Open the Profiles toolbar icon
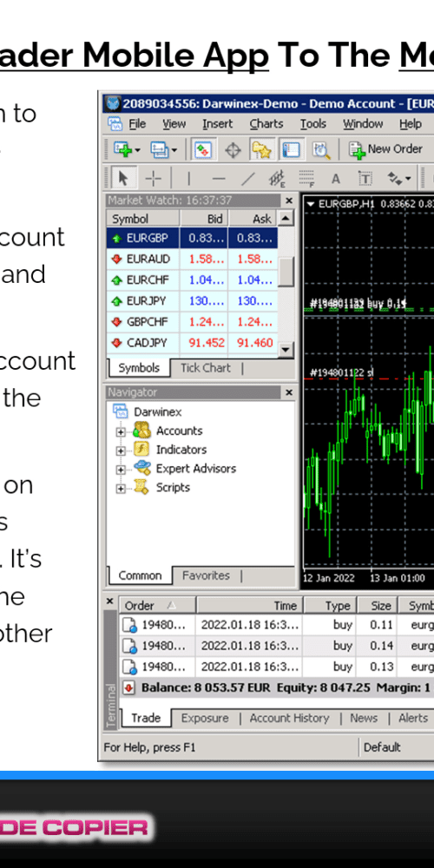The image size is (434, 868). click(158, 149)
